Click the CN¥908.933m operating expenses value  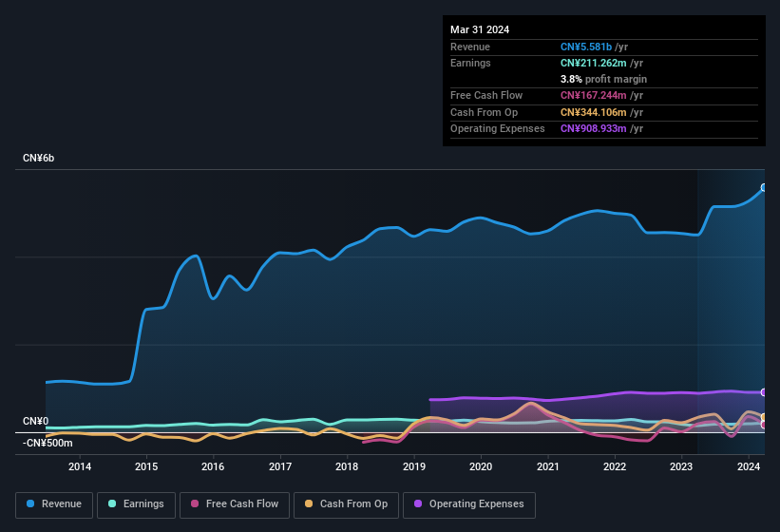[594, 128]
